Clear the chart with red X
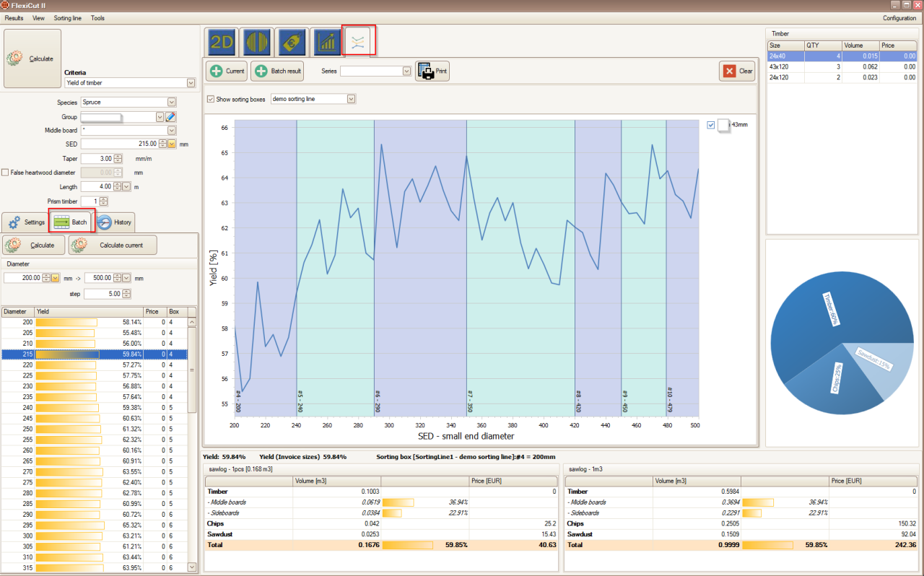This screenshot has width=924, height=576. coord(737,71)
